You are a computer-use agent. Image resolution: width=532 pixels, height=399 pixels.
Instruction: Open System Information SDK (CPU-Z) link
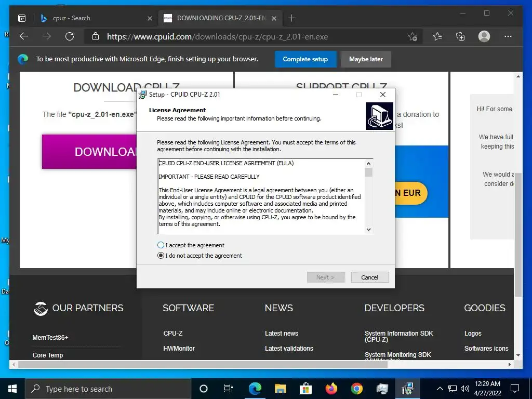point(398,336)
